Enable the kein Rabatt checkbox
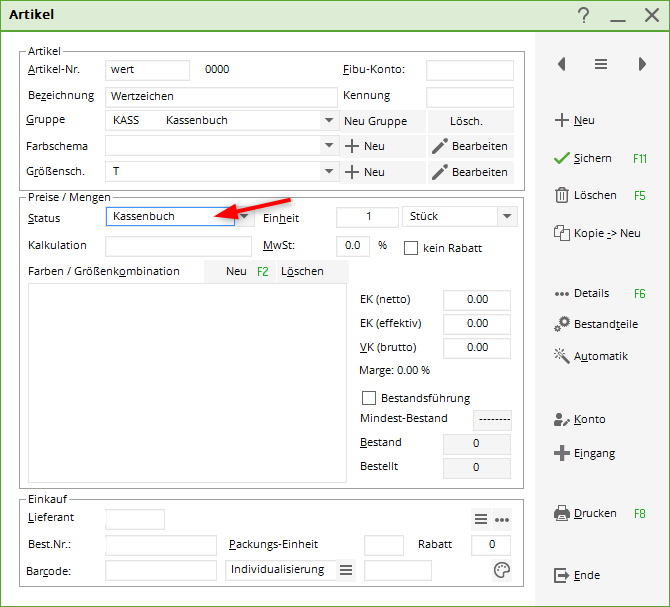The width and height of the screenshot is (670, 607). (x=411, y=246)
